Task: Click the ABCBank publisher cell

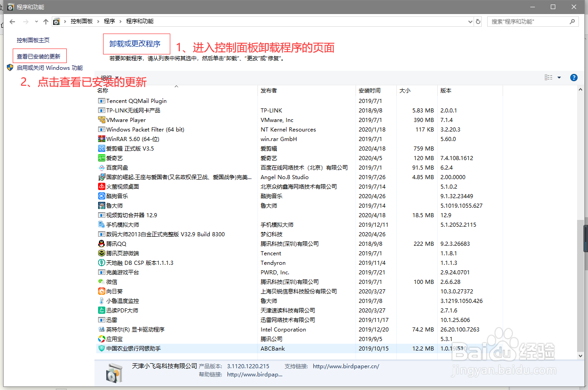Action: [273, 349]
